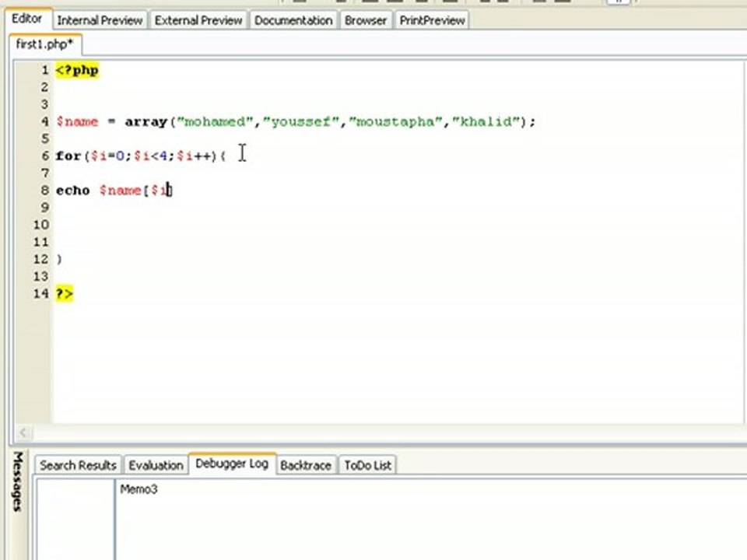Switch to the PrintPreview tab
The image size is (747, 560).
coord(432,20)
